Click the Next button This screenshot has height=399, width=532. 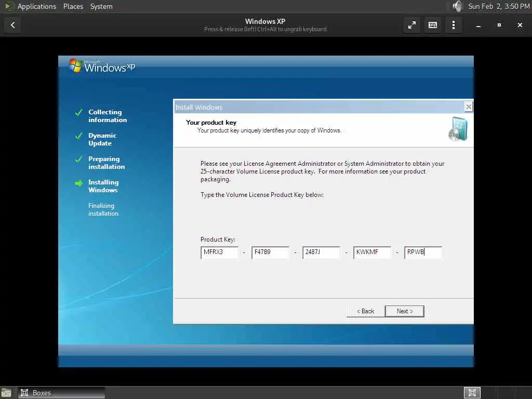pos(404,311)
